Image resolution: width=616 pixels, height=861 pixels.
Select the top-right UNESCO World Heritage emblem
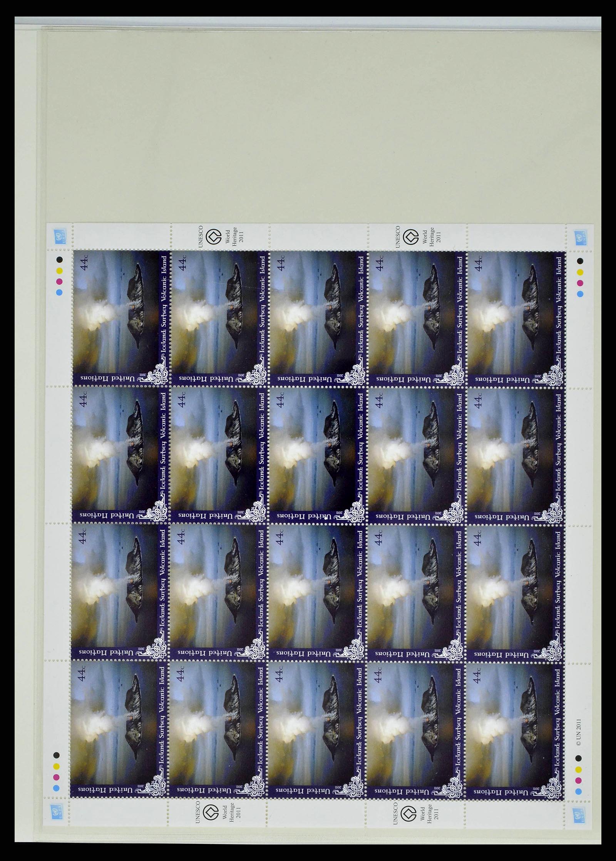pyautogui.click(x=409, y=235)
